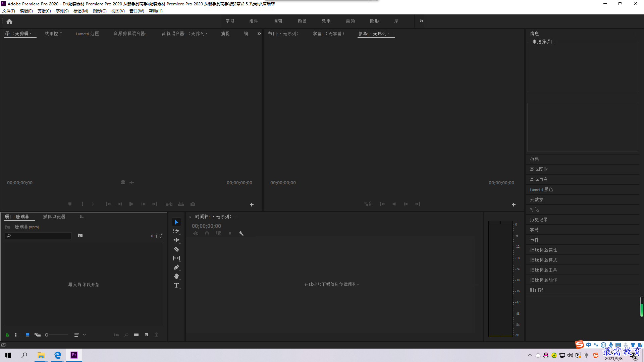Switch project panel to List view
644x362 pixels.
pos(17,335)
